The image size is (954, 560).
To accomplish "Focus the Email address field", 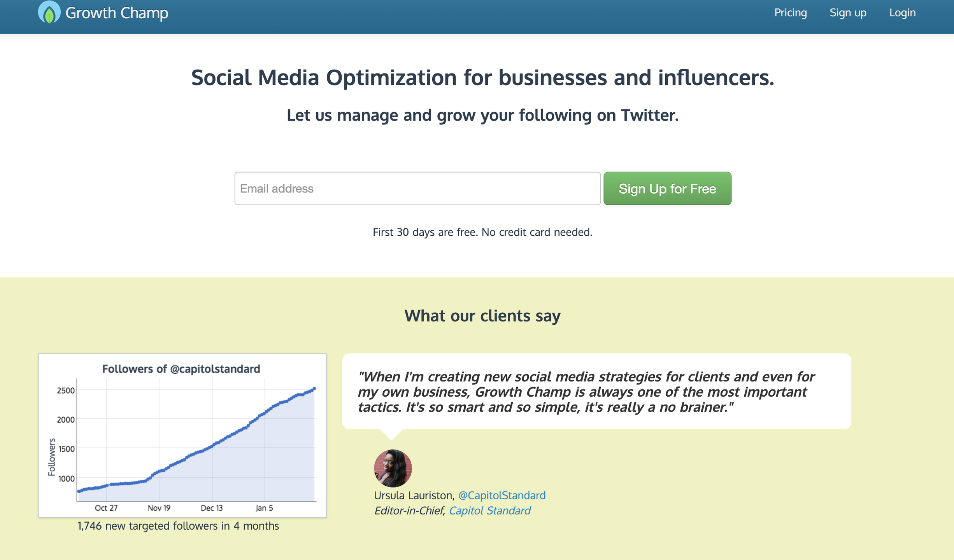I will click(417, 189).
